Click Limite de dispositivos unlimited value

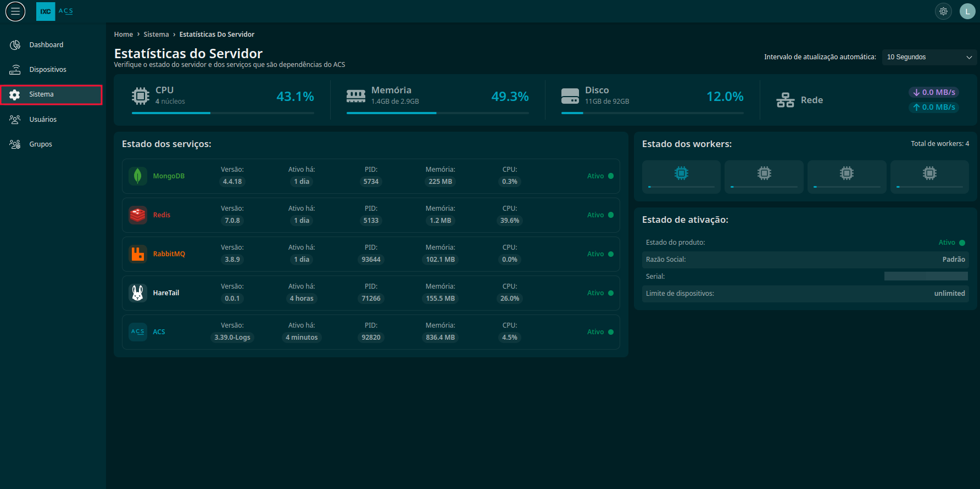click(949, 294)
